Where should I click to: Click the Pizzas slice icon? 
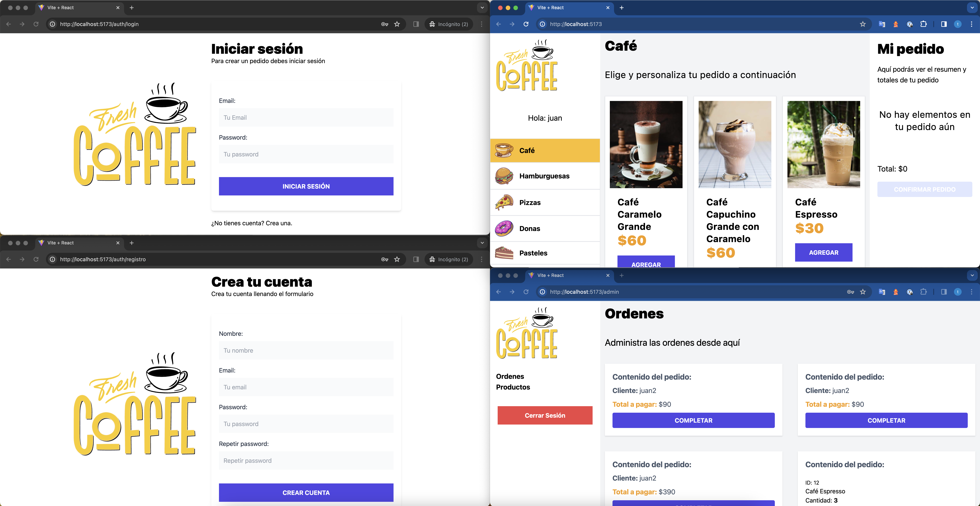pyautogui.click(x=504, y=202)
